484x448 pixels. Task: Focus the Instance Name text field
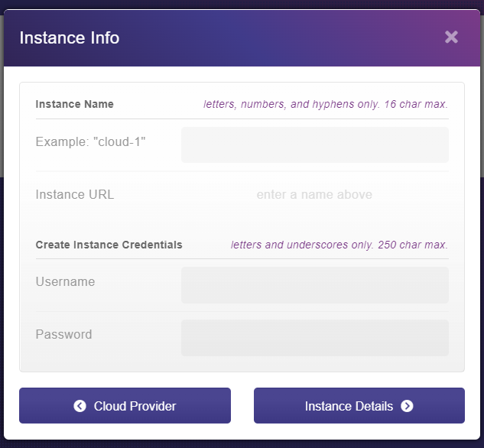pyautogui.click(x=314, y=144)
